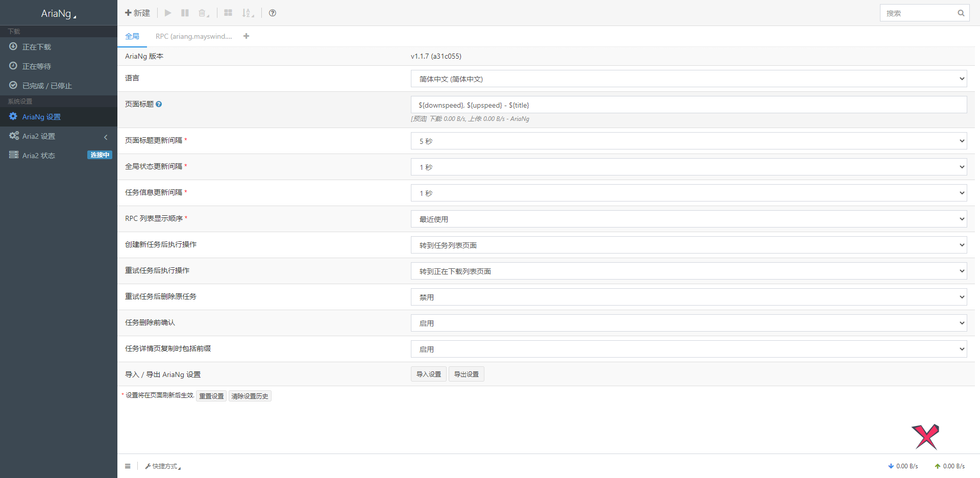Image resolution: width=980 pixels, height=478 pixels.
Task: Open the 语言 language dropdown
Action: (689, 79)
